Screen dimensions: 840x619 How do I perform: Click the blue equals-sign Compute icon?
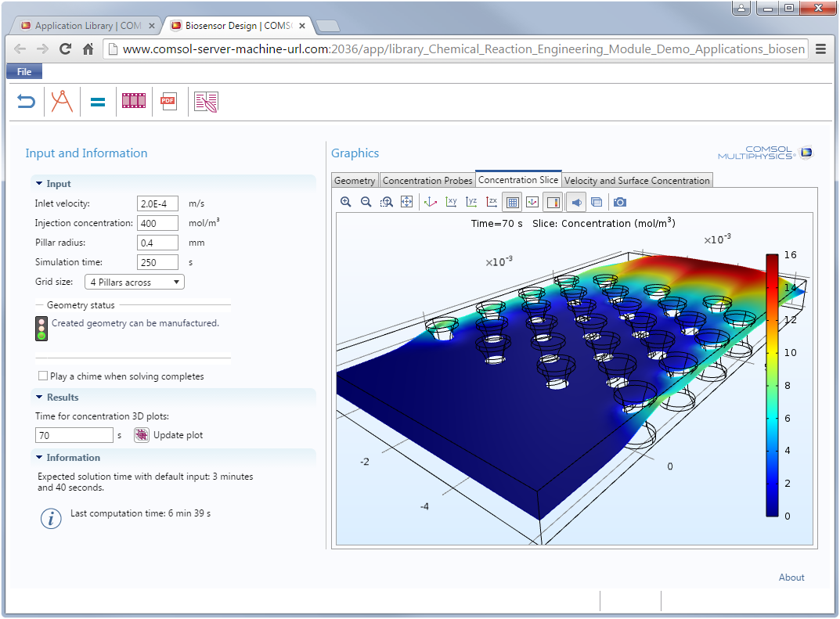pyautogui.click(x=98, y=102)
